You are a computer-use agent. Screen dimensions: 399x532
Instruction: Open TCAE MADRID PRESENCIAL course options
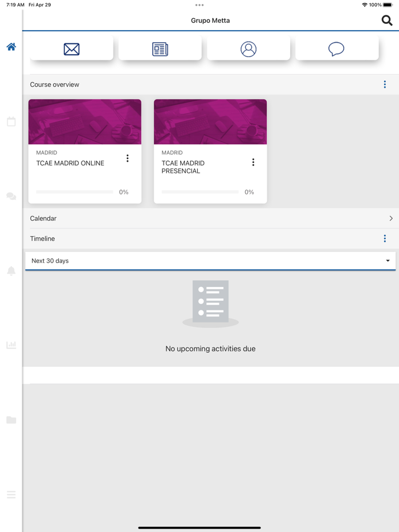[253, 162]
